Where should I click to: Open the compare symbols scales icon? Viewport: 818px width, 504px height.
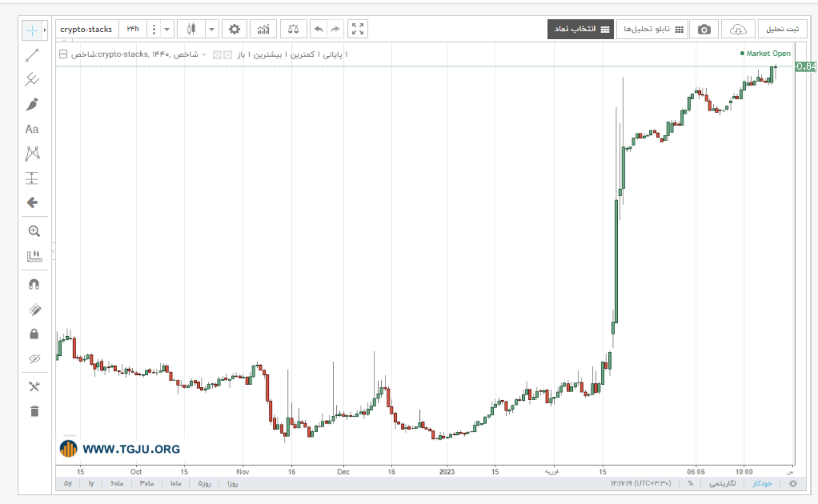[293, 29]
